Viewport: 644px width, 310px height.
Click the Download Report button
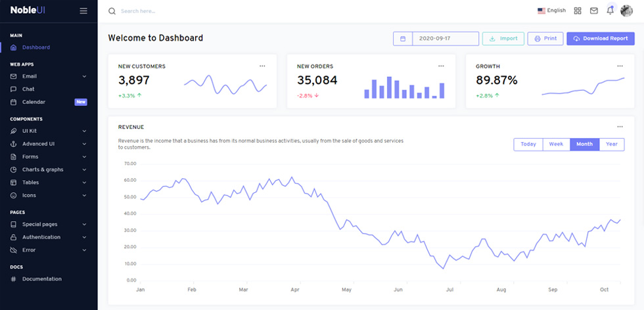(601, 39)
